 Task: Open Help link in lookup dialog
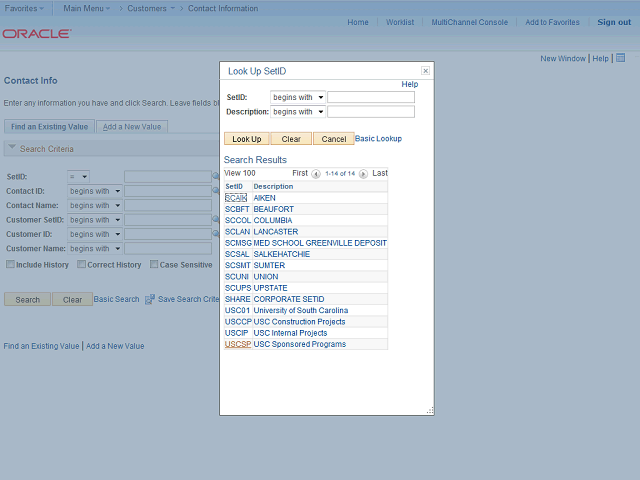click(x=410, y=84)
